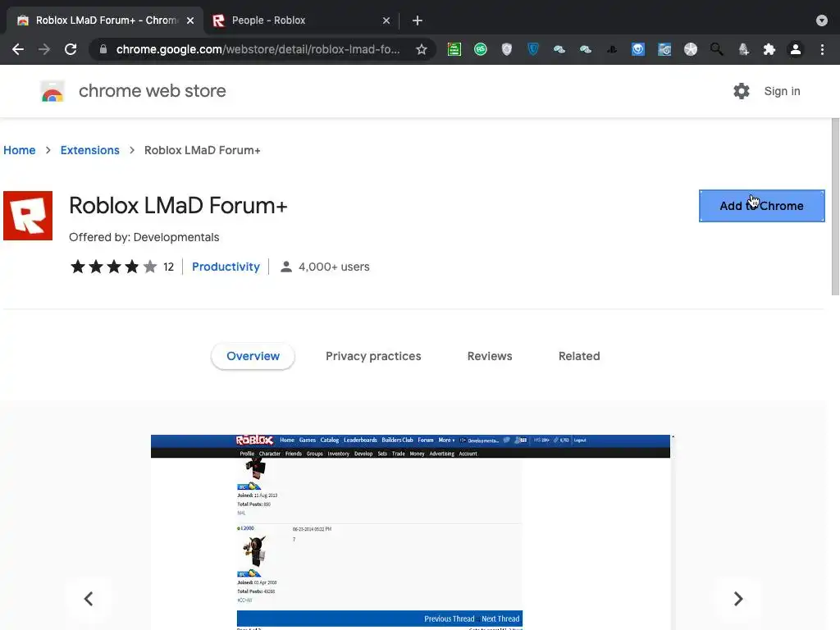Close the Roblox LMaD Forum+ tab
Image resolution: width=840 pixels, height=630 pixels.
190,21
